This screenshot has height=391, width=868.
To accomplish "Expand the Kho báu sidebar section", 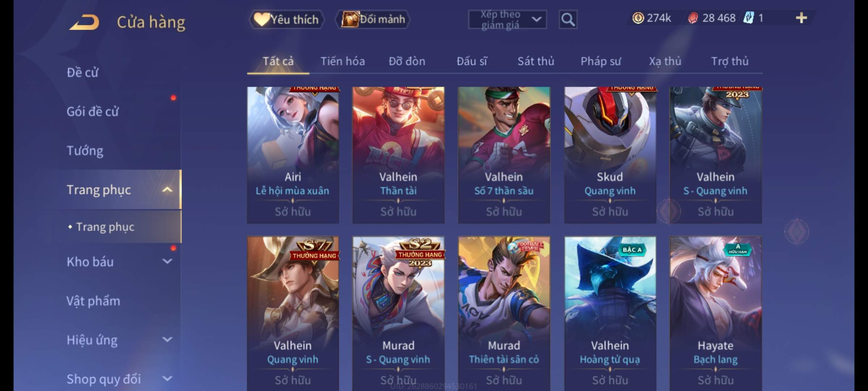I will coord(167,261).
